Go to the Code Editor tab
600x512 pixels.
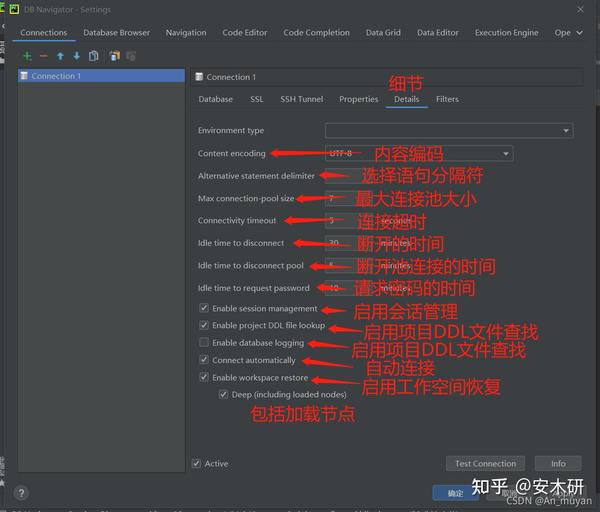(x=245, y=33)
